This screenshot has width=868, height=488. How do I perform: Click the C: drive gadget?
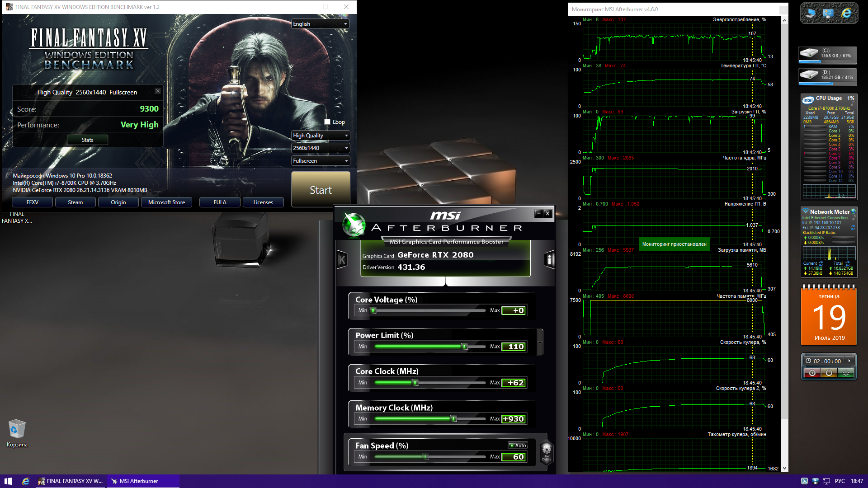pos(828,54)
